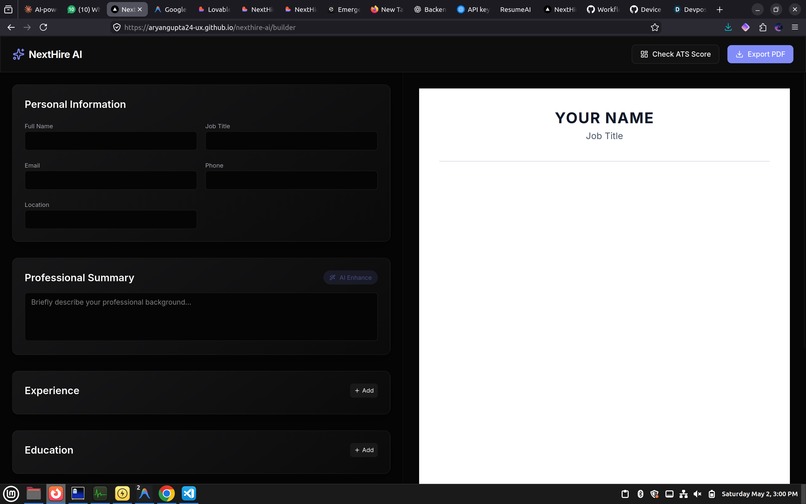The width and height of the screenshot is (806, 504).
Task: Click the purple diamond extension icon
Action: 745,27
